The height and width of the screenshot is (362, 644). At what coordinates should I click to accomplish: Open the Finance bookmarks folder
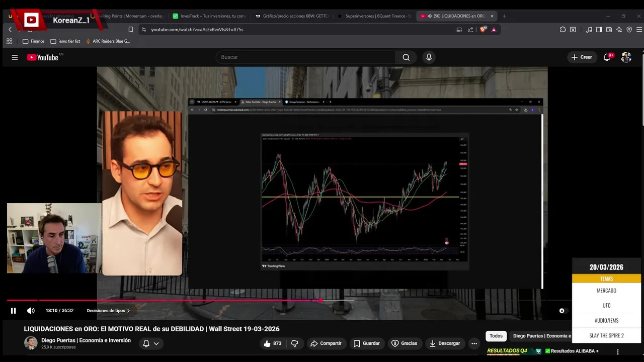coord(34,41)
